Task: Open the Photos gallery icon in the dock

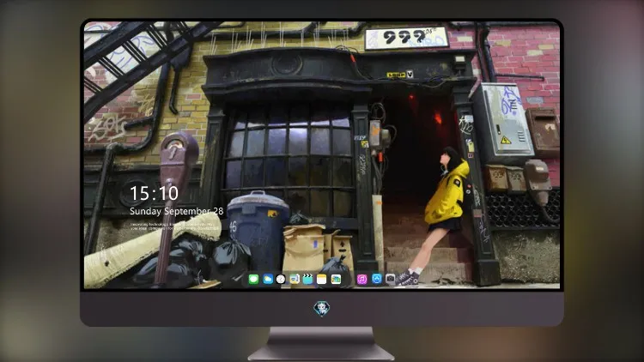Action: (336, 279)
